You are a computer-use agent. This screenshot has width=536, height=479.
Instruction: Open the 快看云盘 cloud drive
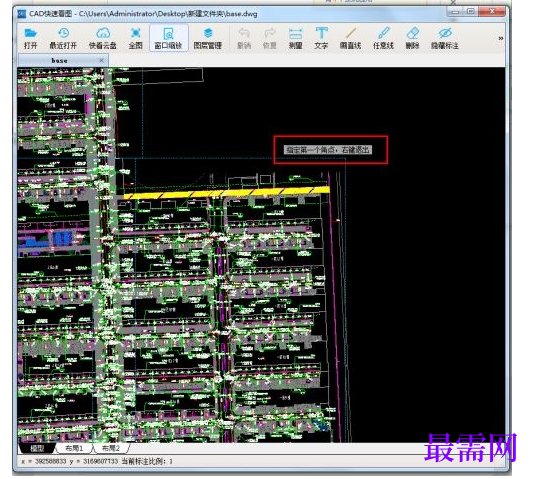pos(103,38)
